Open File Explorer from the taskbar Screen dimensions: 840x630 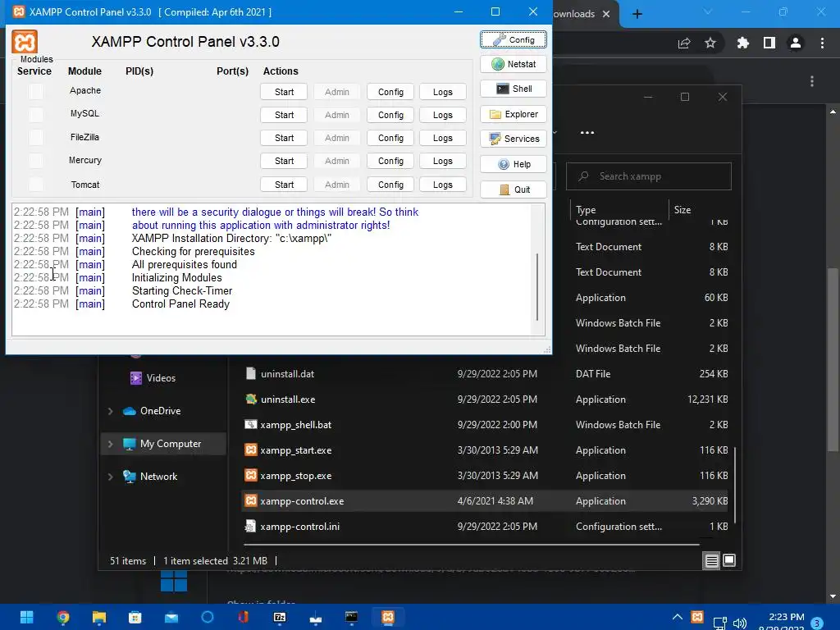pyautogui.click(x=99, y=618)
